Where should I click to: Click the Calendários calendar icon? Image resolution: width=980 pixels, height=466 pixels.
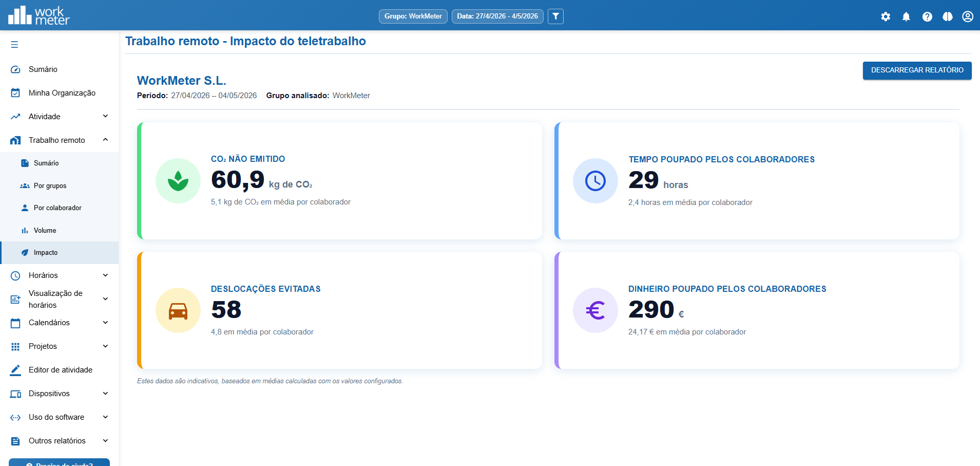click(15, 323)
